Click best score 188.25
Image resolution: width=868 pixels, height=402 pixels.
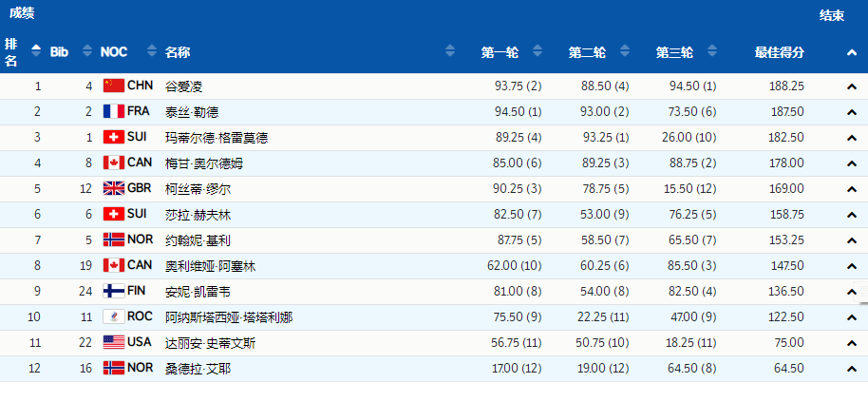pyautogui.click(x=786, y=86)
